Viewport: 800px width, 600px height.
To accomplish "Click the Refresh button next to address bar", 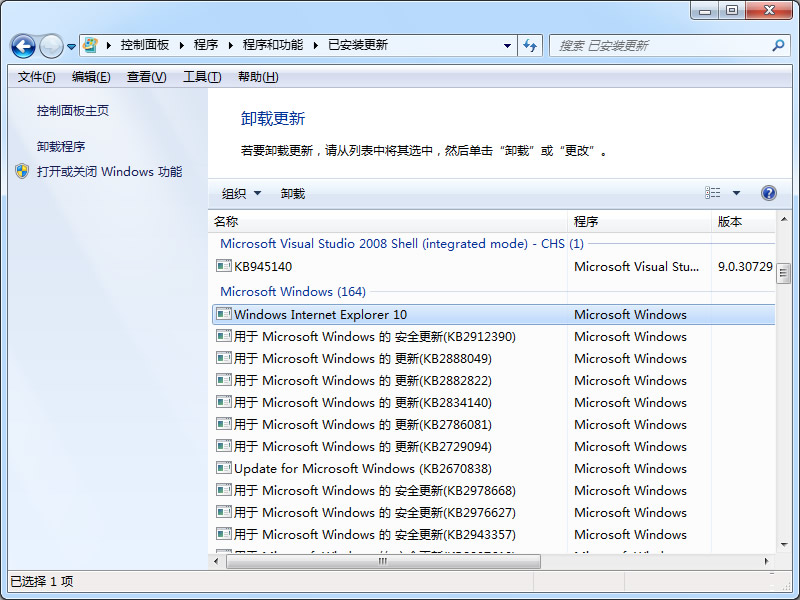I will click(530, 45).
